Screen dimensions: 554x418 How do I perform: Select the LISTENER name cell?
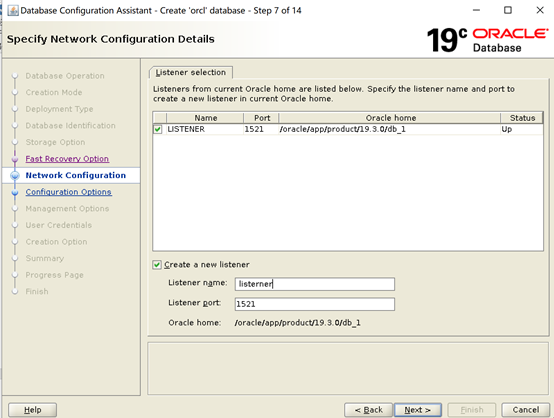[x=205, y=129]
